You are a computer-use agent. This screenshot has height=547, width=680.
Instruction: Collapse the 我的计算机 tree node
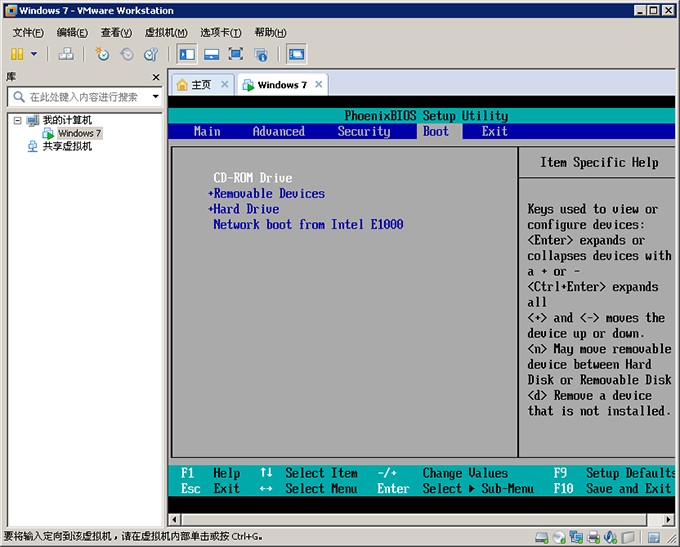pyautogui.click(x=17, y=120)
